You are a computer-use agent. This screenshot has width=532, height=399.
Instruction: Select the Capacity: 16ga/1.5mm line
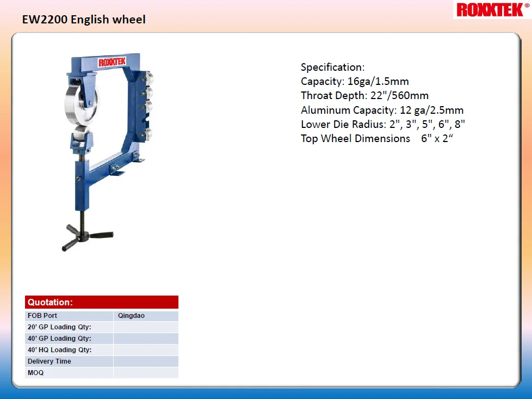point(355,82)
